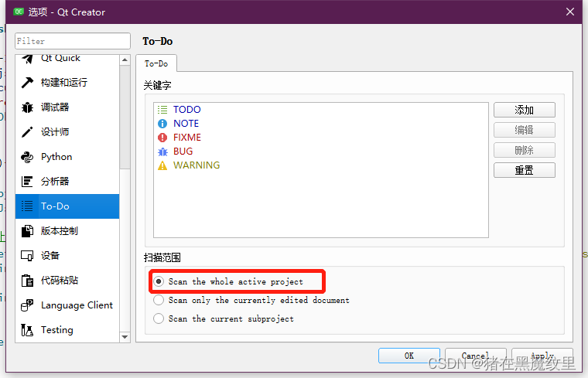
Task: Click the Filter search field
Action: [73, 41]
